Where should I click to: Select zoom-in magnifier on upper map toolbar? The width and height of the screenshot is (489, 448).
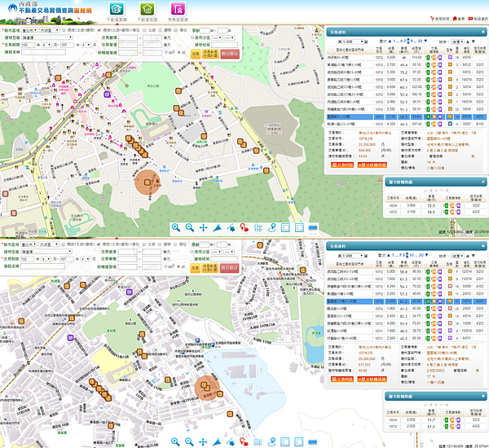coord(175,228)
